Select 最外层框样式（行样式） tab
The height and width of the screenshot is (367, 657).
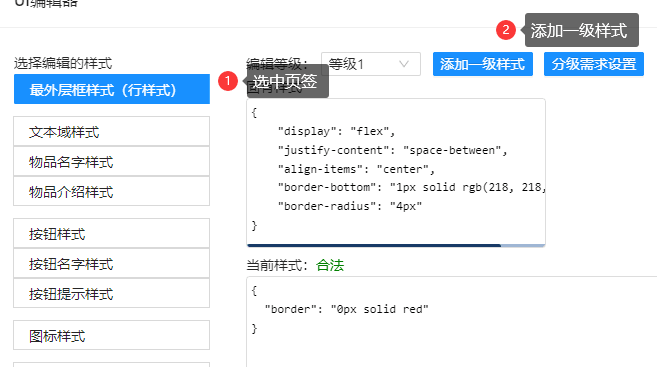click(111, 89)
